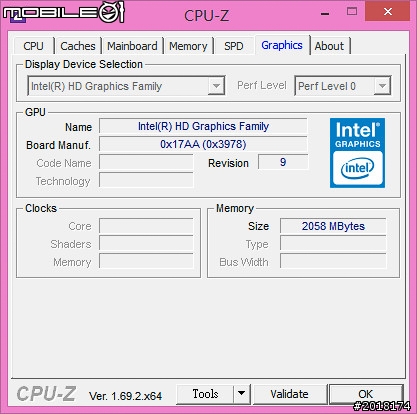Screen dimensions: 417x414
Task: Open the Caches tab
Action: [78, 46]
